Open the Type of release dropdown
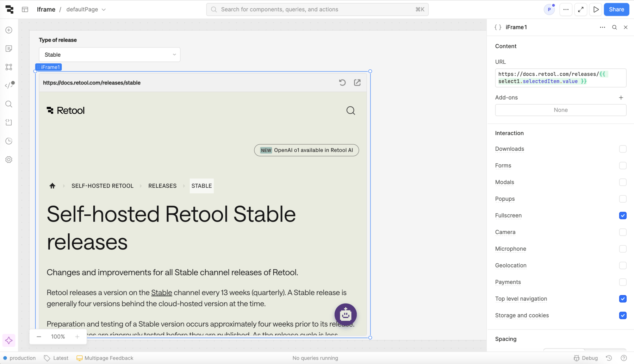Image resolution: width=634 pixels, height=364 pixels. click(x=110, y=55)
